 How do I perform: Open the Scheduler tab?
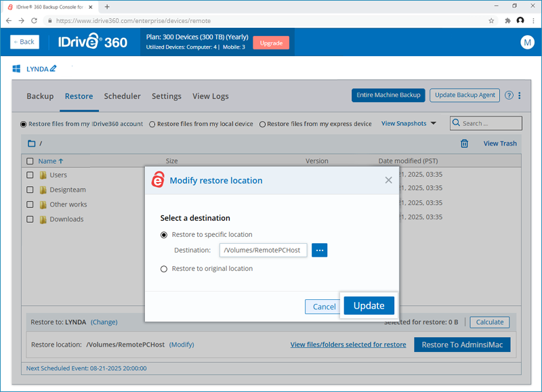(123, 96)
